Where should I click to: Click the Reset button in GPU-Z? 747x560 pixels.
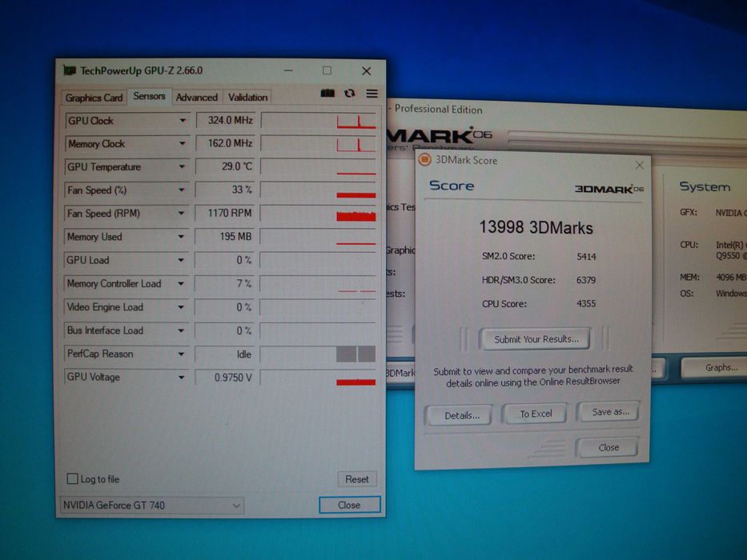click(357, 479)
